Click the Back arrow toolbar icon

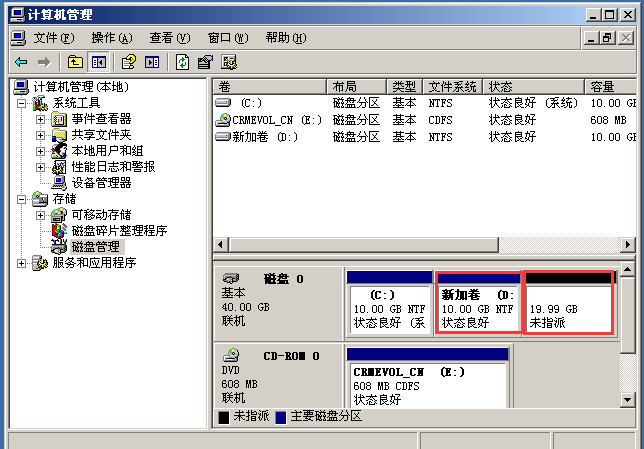click(21, 62)
